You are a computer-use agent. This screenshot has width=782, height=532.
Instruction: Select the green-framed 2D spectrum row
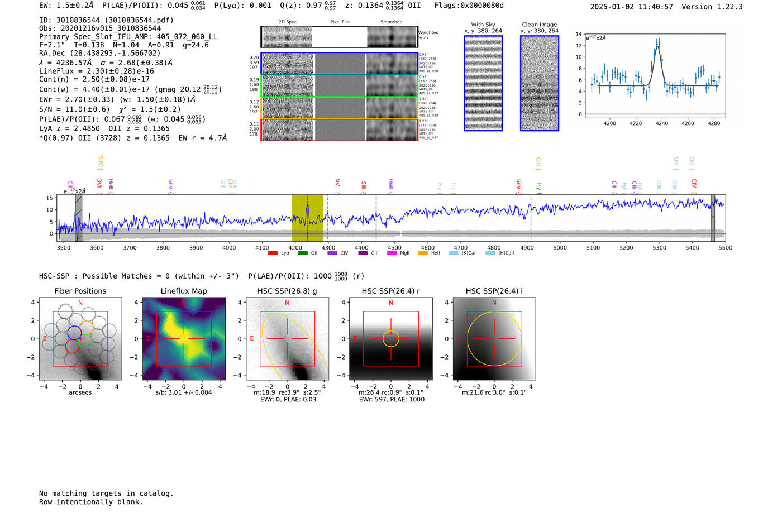click(339, 86)
